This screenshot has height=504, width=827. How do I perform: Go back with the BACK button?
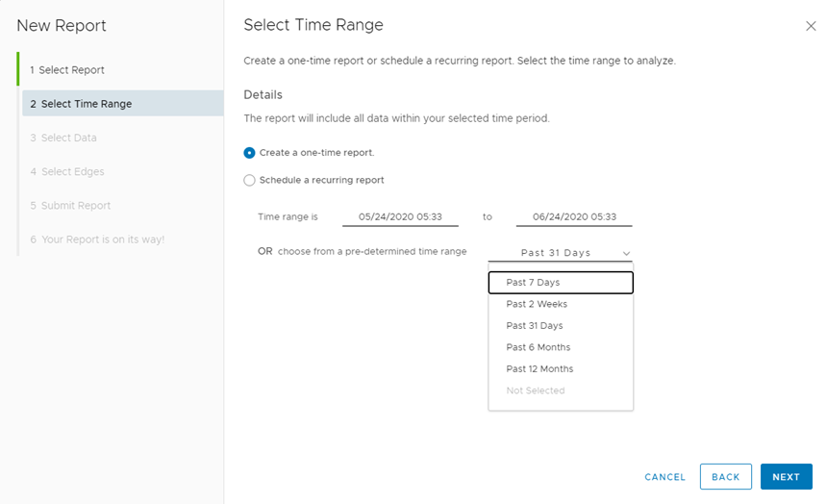pos(725,477)
